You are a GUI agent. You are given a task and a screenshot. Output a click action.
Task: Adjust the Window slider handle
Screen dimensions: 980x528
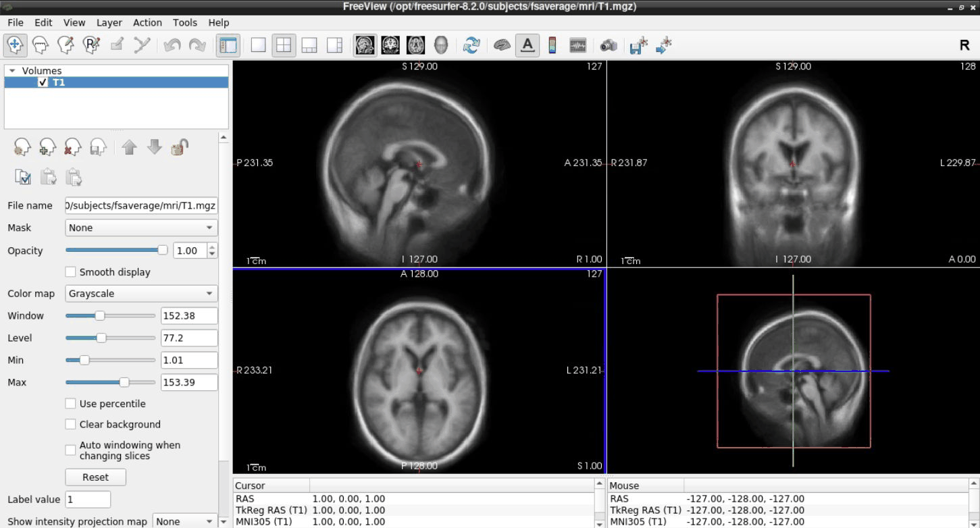click(100, 315)
